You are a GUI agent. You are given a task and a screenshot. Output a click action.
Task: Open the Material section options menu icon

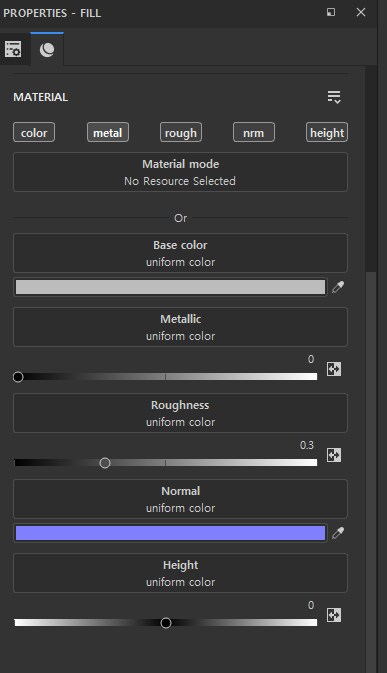pos(334,97)
